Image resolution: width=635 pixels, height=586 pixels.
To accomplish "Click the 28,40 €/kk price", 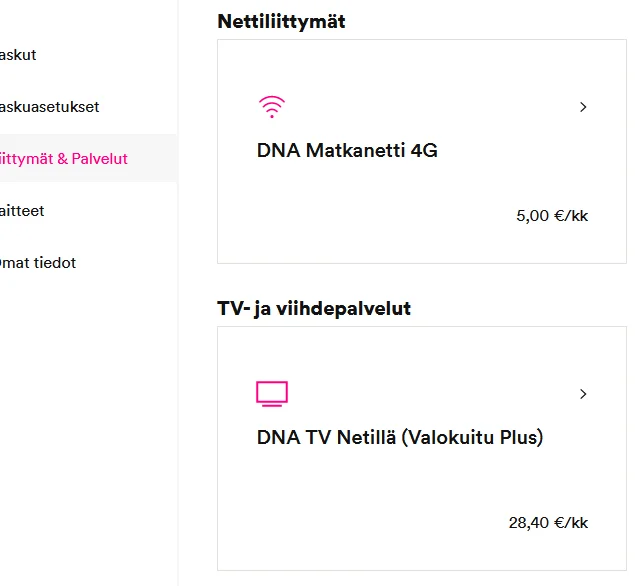I will tap(548, 523).
